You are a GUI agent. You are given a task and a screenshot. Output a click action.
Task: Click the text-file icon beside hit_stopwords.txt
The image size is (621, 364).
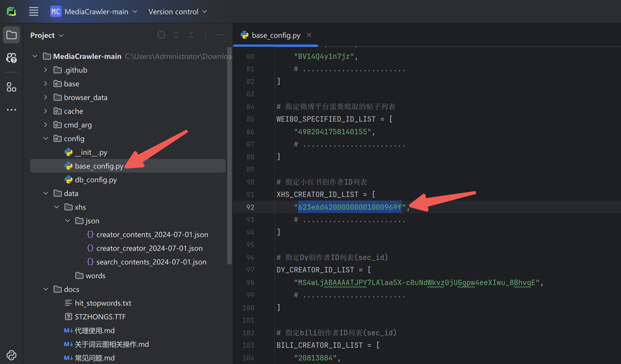click(x=68, y=303)
